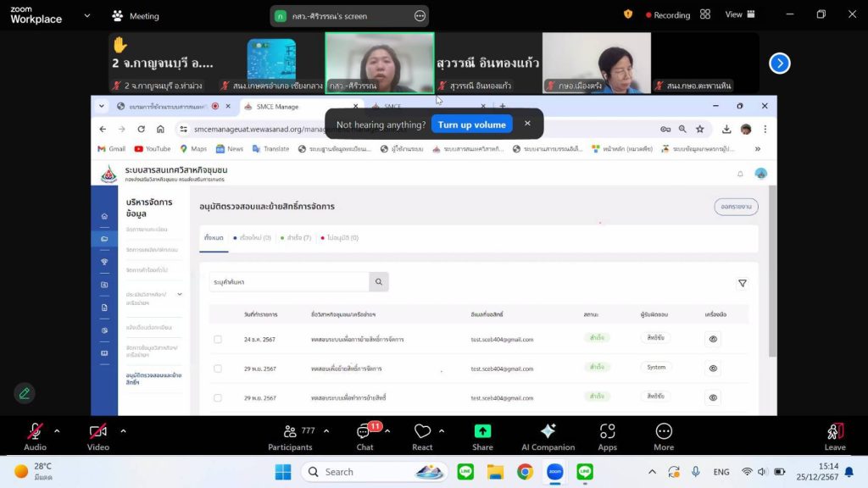This screenshot has height=488, width=868.
Task: Start camera with the Video icon
Action: pyautogui.click(x=98, y=432)
